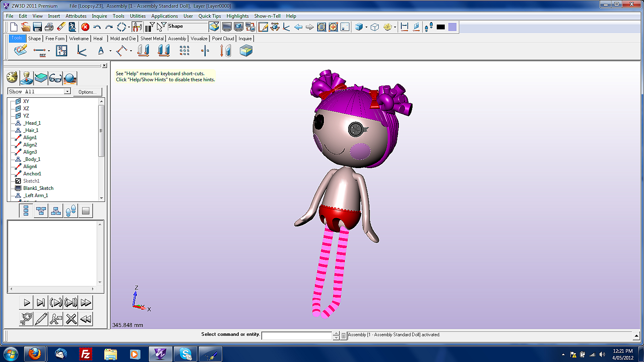Viewport: 644px width, 362px height.
Task: Print the document using the printer icon
Action: [49, 27]
